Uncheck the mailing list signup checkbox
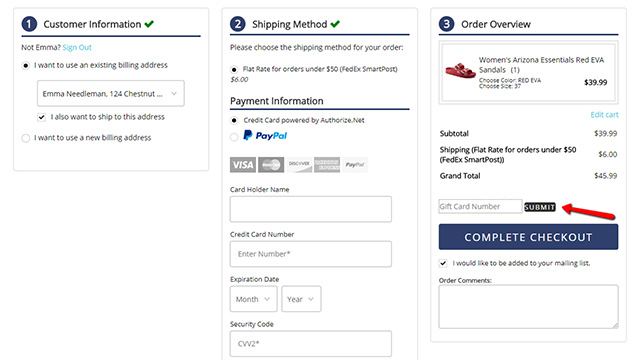Screen dimensions: 640x360 click(443, 263)
